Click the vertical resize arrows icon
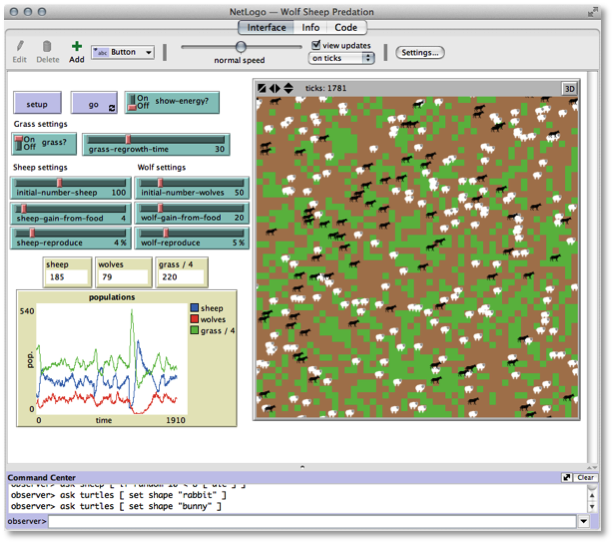614x544 pixels. 289,89
